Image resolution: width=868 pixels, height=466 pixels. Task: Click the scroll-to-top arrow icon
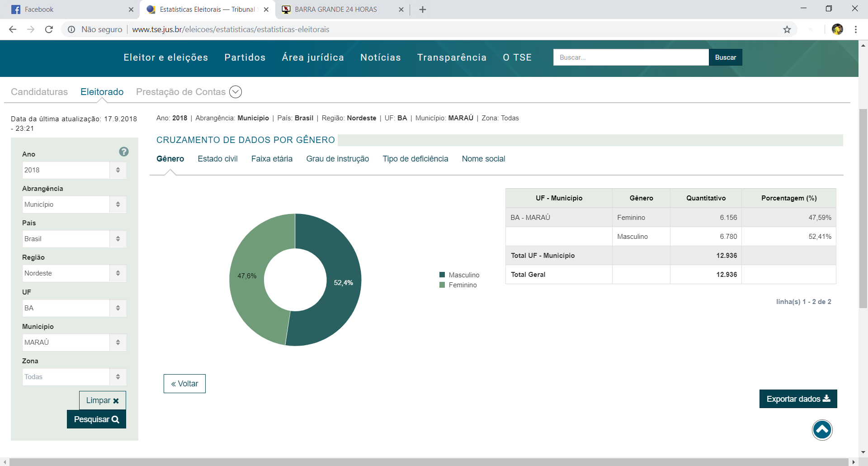pos(822,430)
